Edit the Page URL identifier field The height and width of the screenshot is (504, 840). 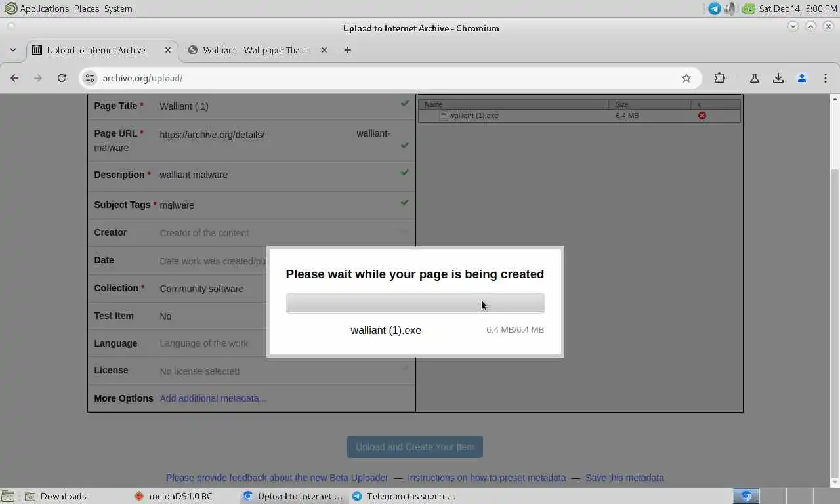point(373,133)
